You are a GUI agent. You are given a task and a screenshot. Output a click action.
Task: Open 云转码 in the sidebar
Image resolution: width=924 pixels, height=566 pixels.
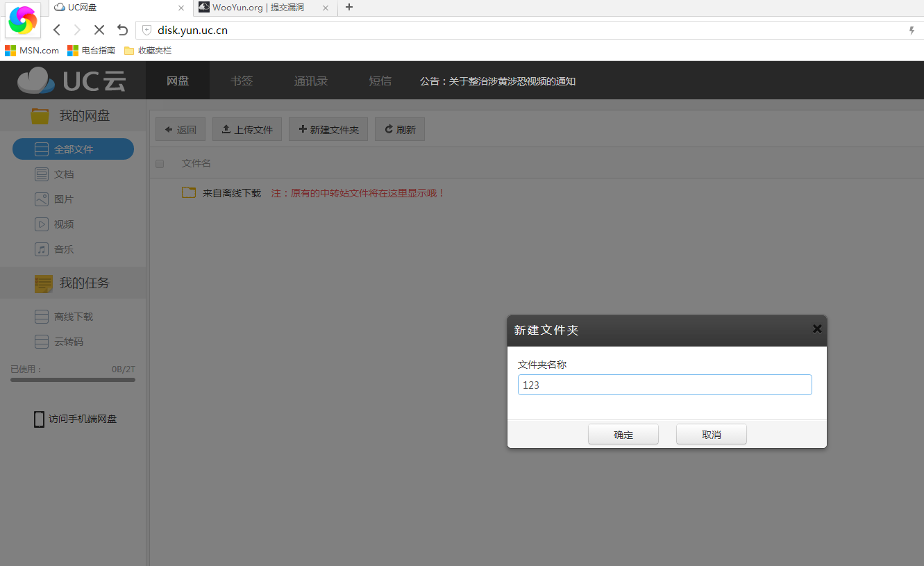pyautogui.click(x=59, y=342)
